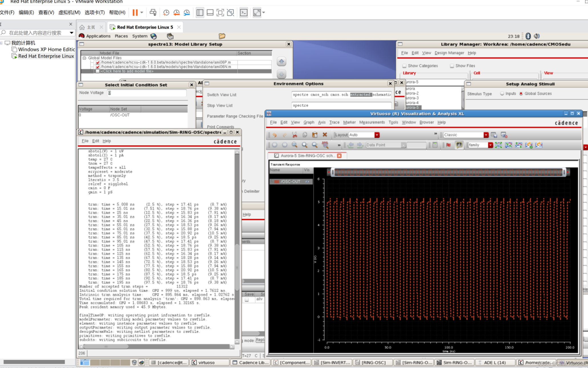Click the Cadence Lib taskbar button
The image size is (588, 368).
click(251, 362)
